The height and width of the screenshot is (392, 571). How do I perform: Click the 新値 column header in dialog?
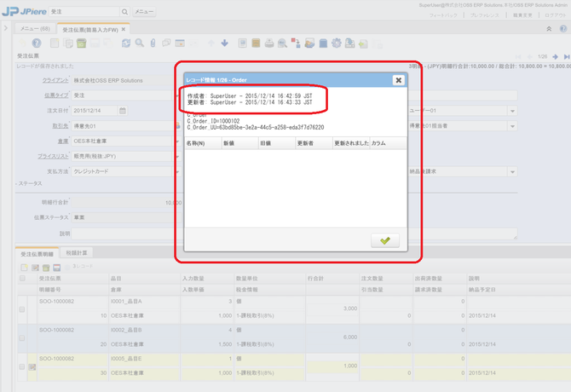(x=240, y=143)
